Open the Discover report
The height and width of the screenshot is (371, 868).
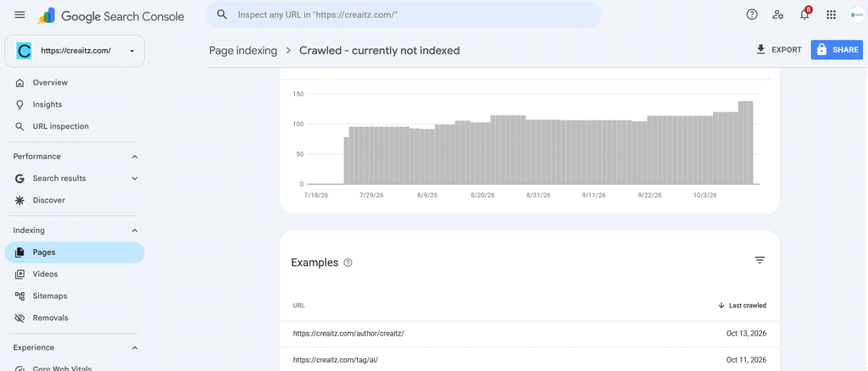[x=48, y=200]
